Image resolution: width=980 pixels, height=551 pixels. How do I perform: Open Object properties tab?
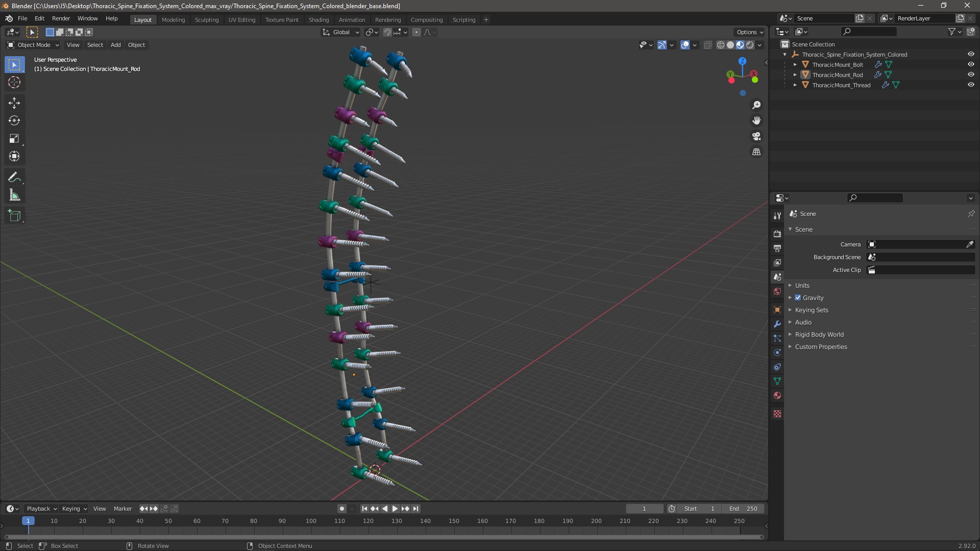tap(777, 310)
